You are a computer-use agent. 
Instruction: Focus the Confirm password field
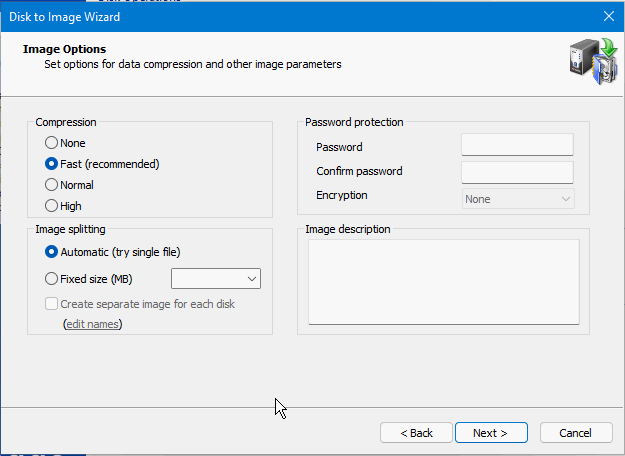tap(517, 172)
